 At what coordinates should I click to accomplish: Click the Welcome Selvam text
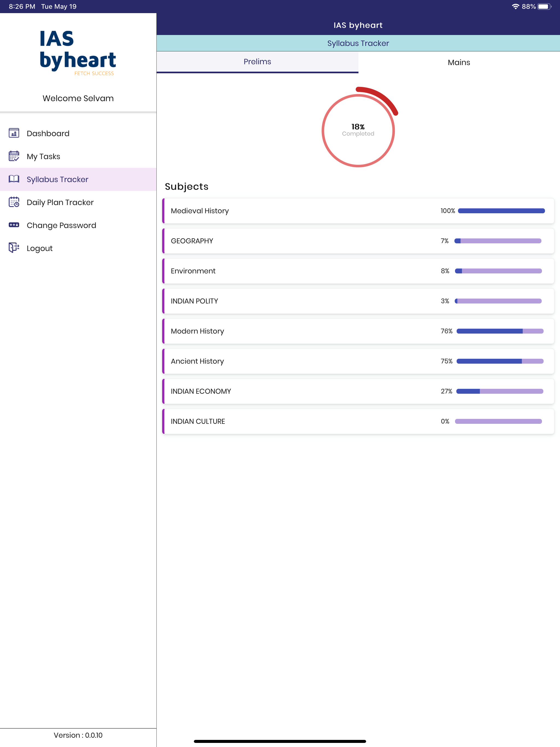tap(78, 98)
